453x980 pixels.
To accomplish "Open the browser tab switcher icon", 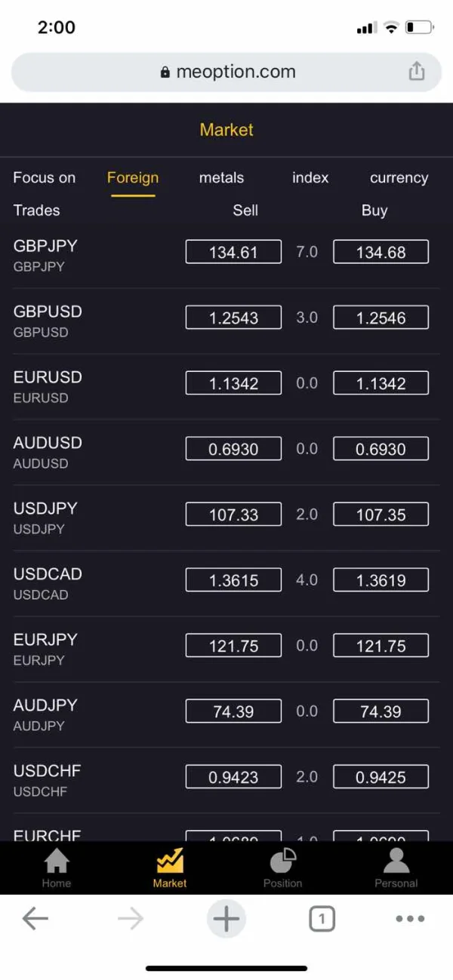I will 322,918.
